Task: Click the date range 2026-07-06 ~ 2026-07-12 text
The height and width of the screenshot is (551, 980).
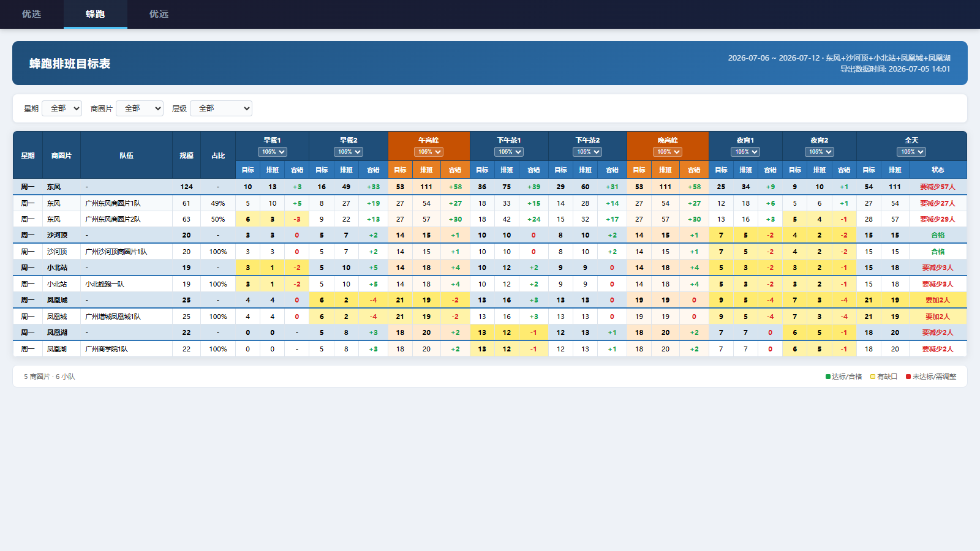Action: (774, 58)
